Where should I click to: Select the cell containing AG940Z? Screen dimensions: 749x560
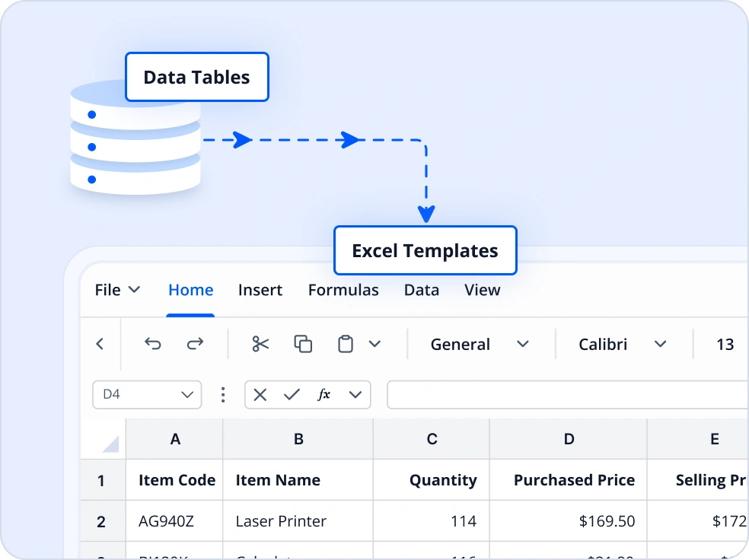(174, 520)
